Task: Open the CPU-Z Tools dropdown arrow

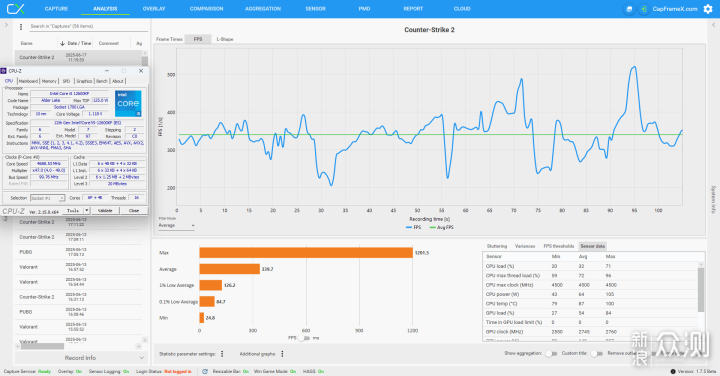Action: tap(86, 210)
